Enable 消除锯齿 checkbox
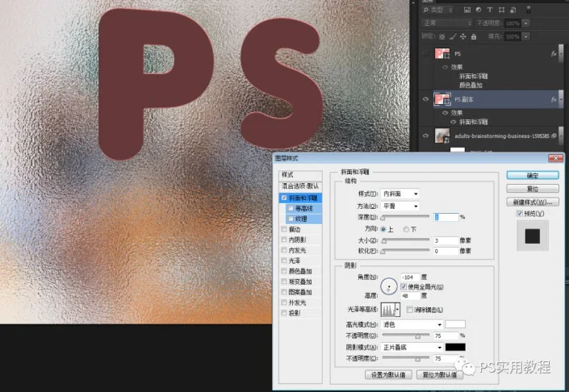 tap(410, 310)
